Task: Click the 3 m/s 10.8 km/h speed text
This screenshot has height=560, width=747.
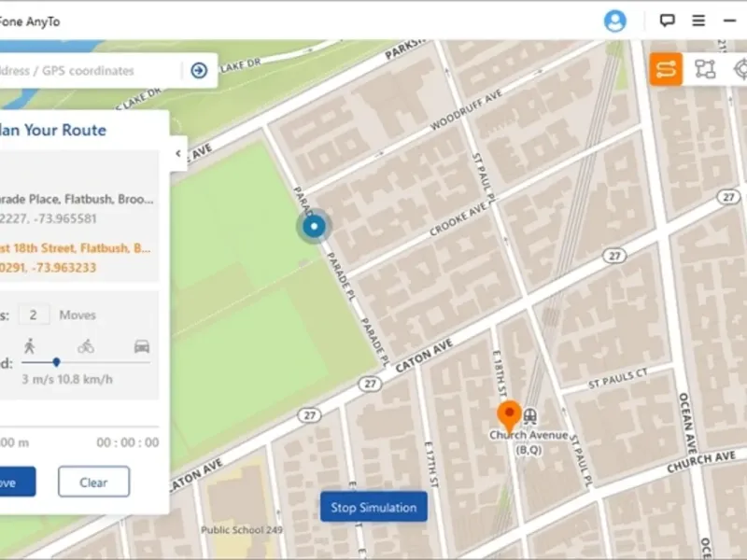Action: pyautogui.click(x=67, y=380)
